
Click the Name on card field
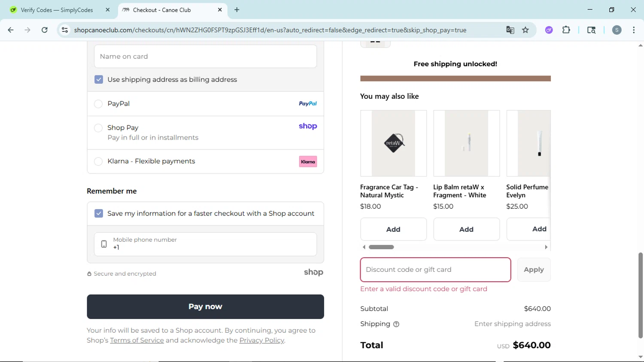click(x=205, y=56)
